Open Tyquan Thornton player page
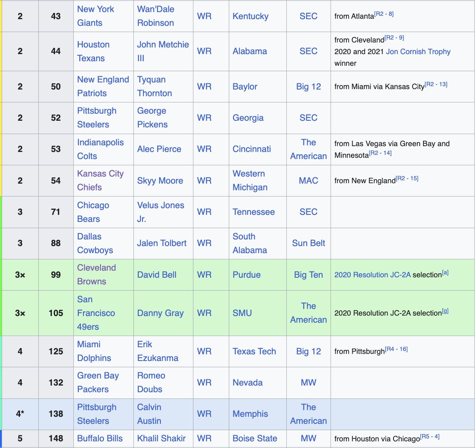This screenshot has width=476, height=448. click(x=154, y=87)
